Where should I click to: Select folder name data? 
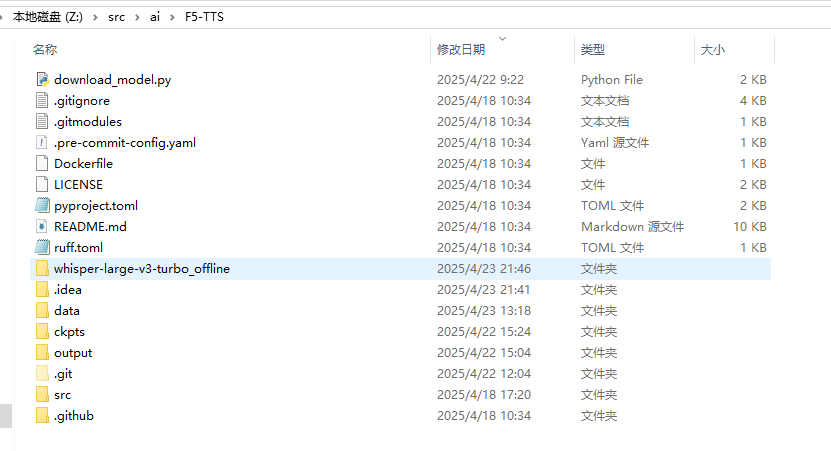[x=67, y=311]
